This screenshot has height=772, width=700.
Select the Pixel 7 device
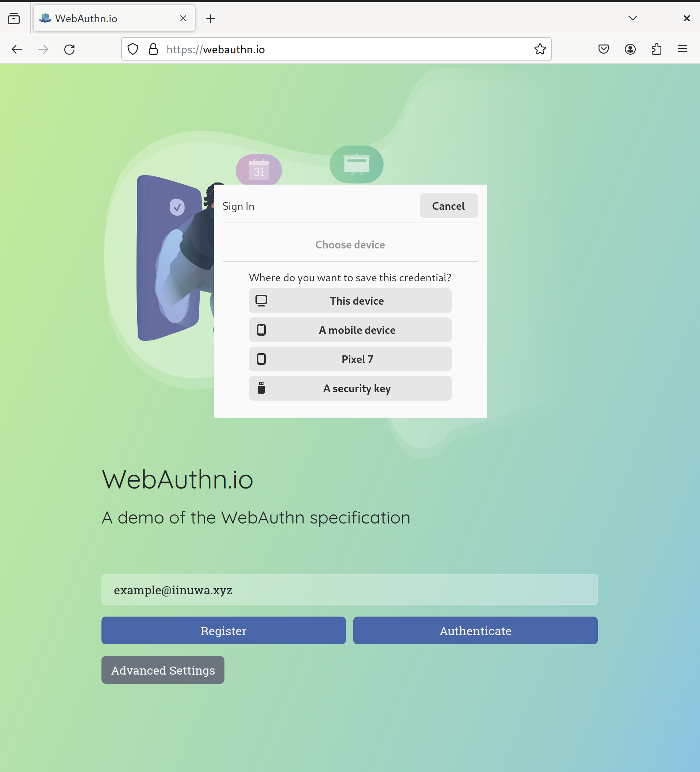pos(350,359)
